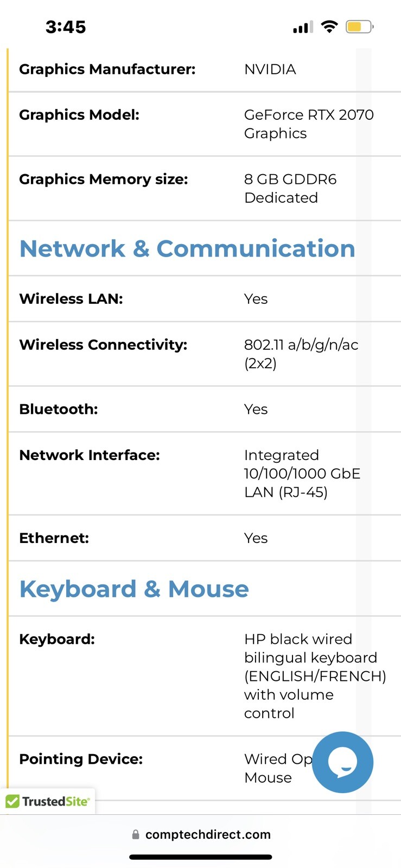Tap the Wi-Fi status icon
This screenshot has height=868, width=401.
329,27
